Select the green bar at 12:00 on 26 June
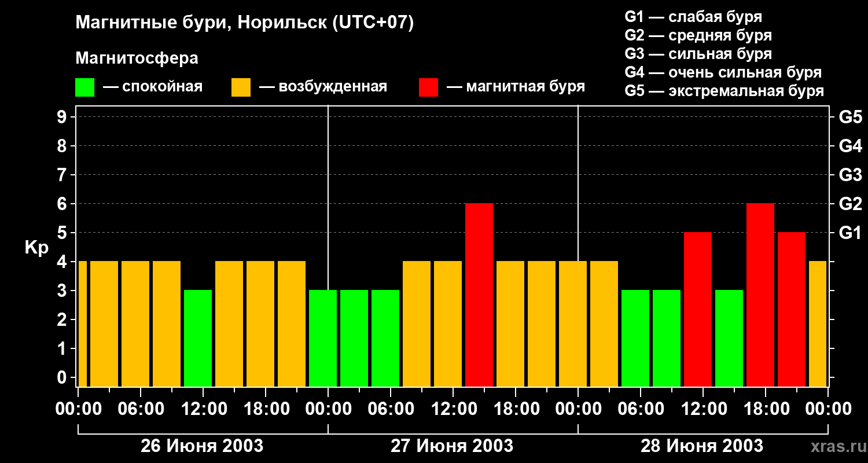The width and height of the screenshot is (868, 463). point(198,339)
